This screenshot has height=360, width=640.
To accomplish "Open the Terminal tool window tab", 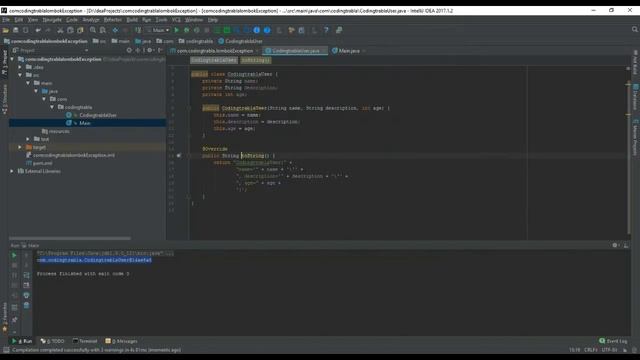I will (x=85, y=341).
